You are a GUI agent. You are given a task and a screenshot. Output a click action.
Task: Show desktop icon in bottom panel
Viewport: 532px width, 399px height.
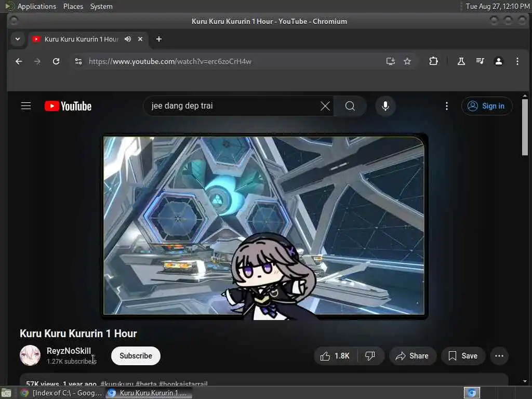(6, 393)
